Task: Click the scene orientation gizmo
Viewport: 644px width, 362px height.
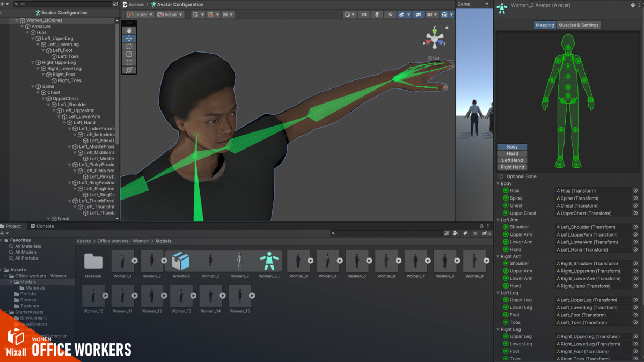Action: tap(435, 38)
